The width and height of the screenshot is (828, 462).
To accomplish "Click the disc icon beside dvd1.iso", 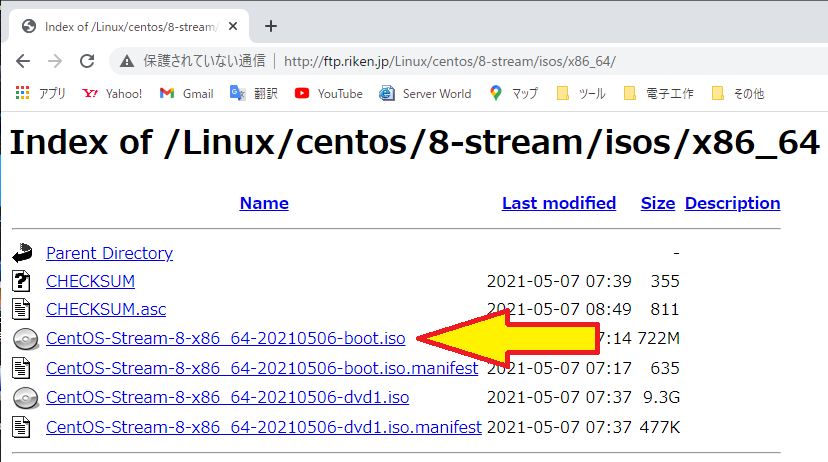I will [x=25, y=398].
